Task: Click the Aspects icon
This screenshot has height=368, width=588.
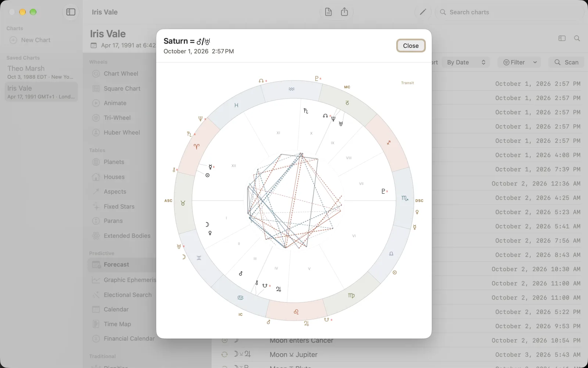Action: coord(96,192)
